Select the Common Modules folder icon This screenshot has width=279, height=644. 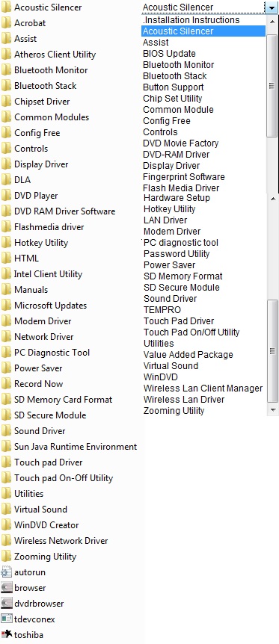pyautogui.click(x=6, y=117)
